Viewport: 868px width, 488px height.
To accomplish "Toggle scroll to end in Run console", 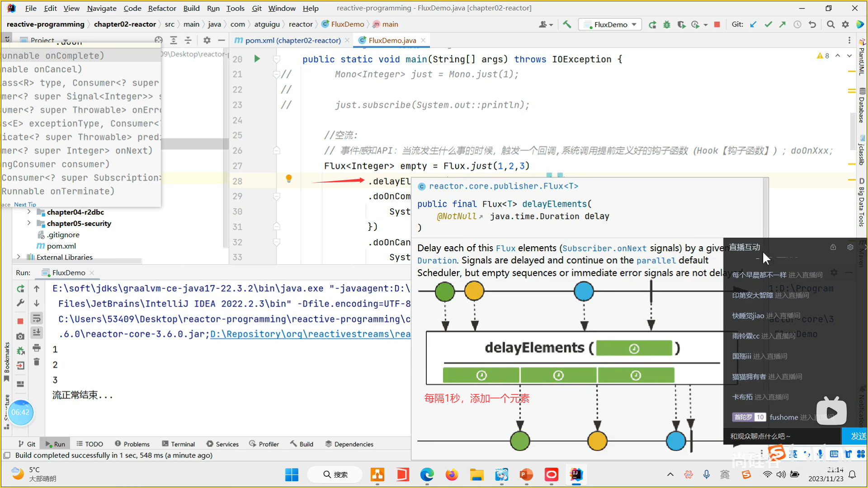I will click(37, 333).
